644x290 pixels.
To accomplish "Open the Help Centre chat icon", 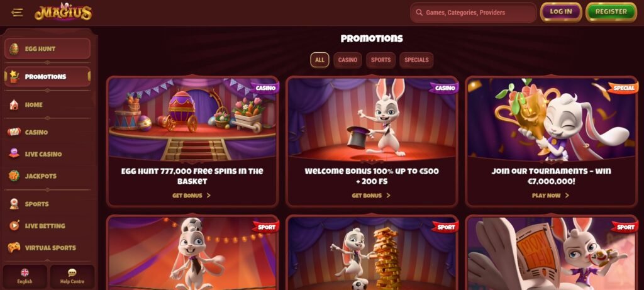I will tap(72, 273).
